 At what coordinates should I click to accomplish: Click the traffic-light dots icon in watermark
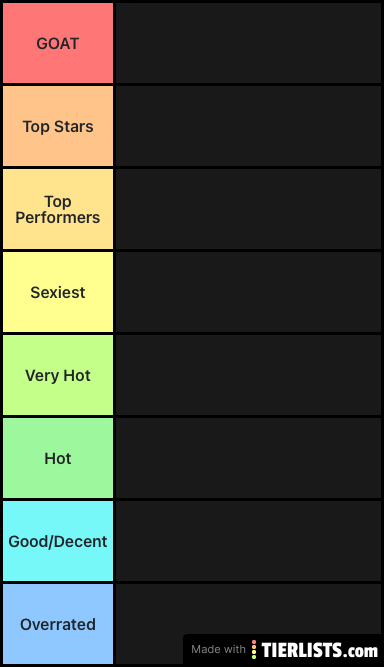coord(254,650)
